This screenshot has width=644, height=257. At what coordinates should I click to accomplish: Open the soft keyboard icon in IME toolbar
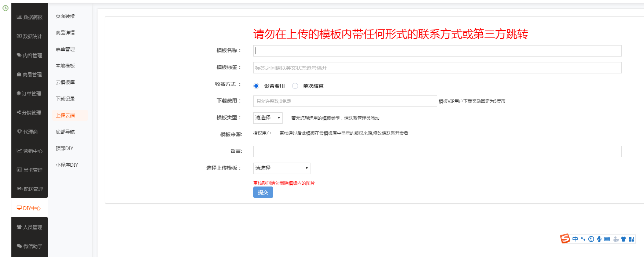(x=607, y=239)
